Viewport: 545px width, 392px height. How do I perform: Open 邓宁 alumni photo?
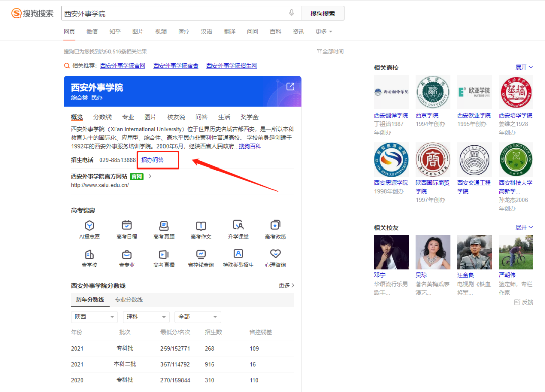pos(392,252)
